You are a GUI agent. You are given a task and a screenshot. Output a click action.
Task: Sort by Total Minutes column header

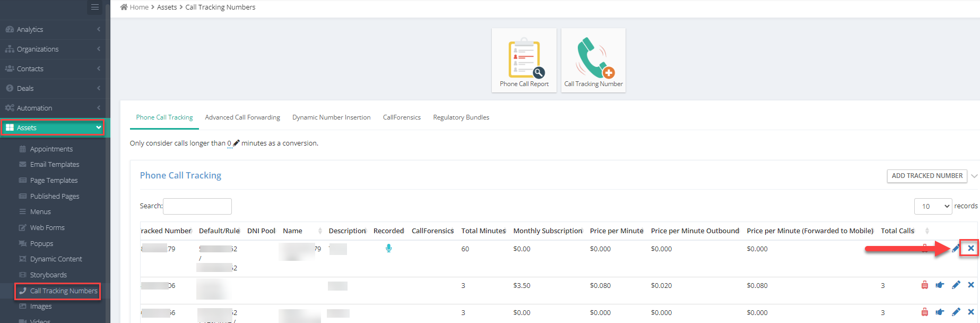483,231
